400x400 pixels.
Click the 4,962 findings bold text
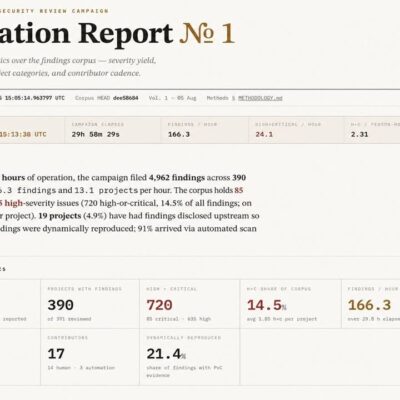(177, 178)
